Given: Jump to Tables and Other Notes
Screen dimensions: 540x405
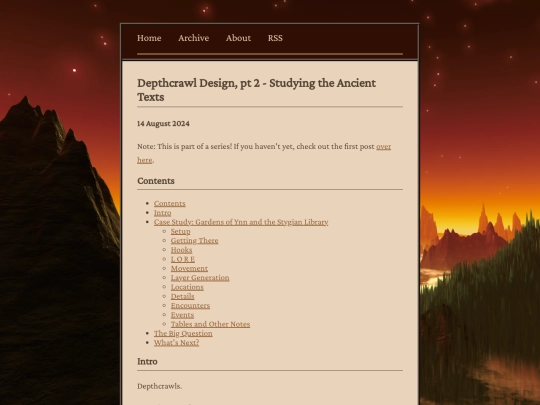Looking at the screenshot, I should coord(210,324).
